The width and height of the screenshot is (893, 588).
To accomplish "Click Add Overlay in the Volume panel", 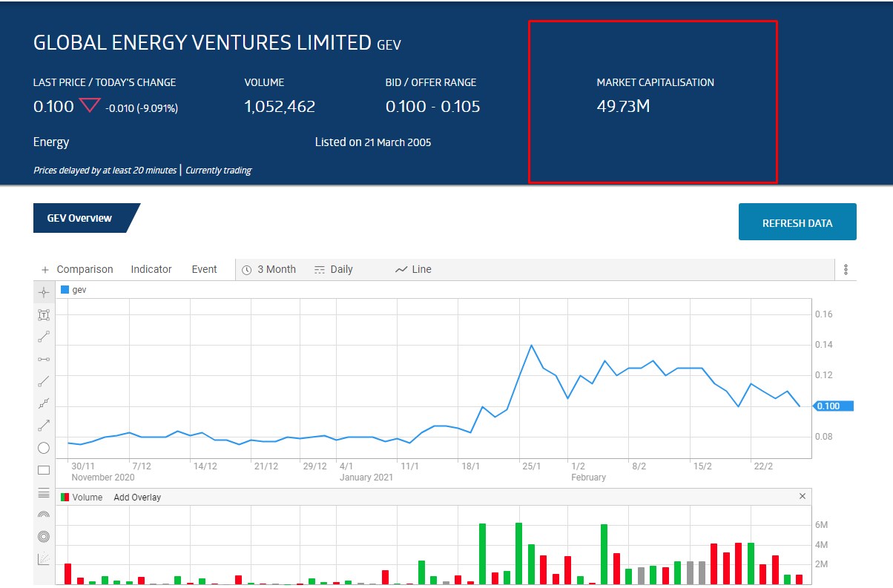I will point(137,497).
